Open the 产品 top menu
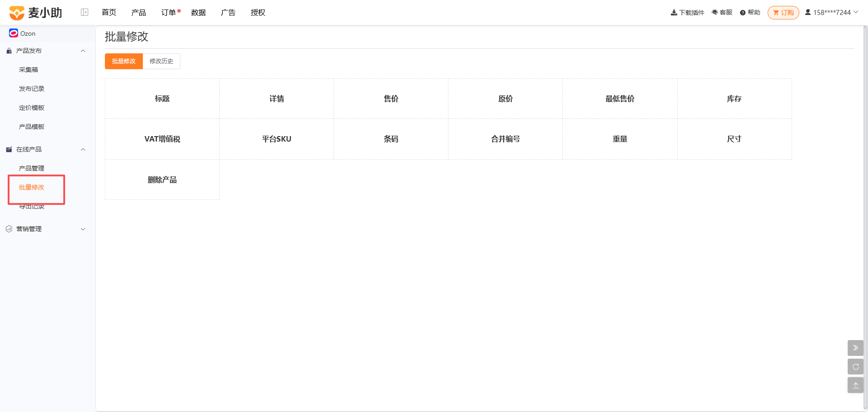Screen dimensions: 868x412 (x=139, y=13)
